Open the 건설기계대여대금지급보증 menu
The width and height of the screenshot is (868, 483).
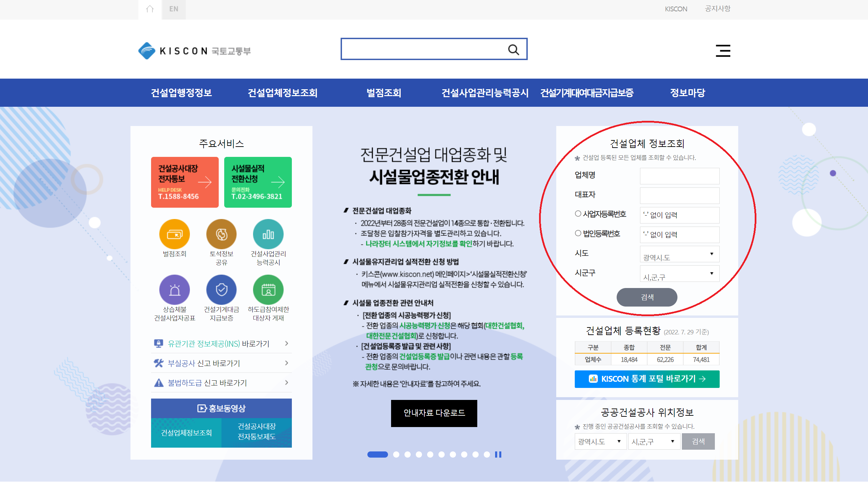pyautogui.click(x=587, y=93)
